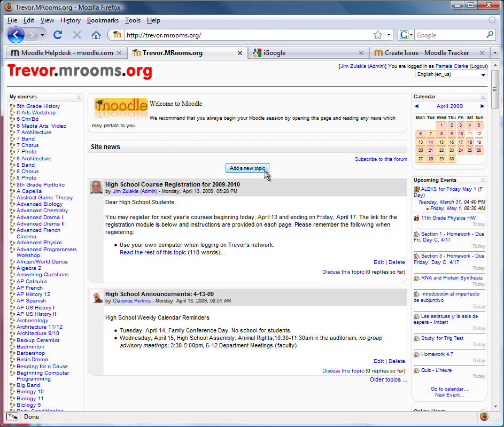This screenshot has width=504, height=427.
Task: Click the vertical scrollbar thumb
Action: [x=495, y=89]
